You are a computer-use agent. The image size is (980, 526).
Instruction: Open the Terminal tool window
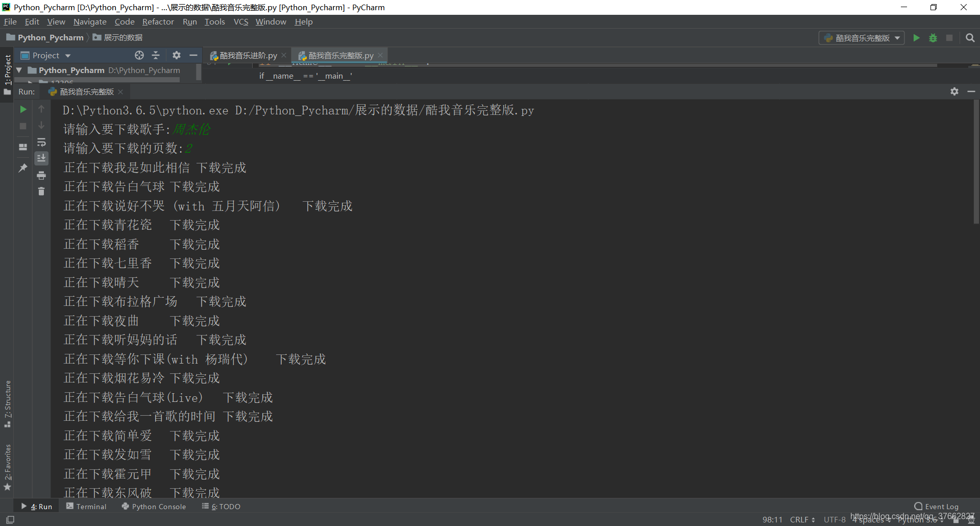(86, 506)
